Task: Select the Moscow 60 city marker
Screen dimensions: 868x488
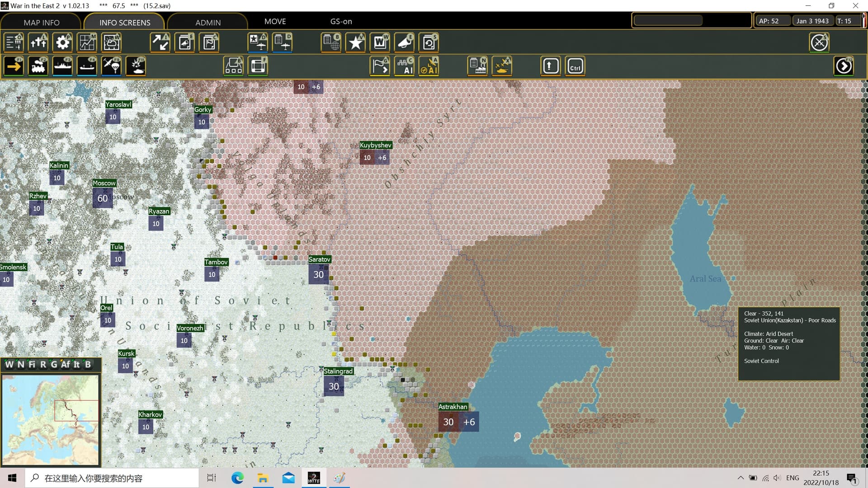Action: [x=103, y=198]
